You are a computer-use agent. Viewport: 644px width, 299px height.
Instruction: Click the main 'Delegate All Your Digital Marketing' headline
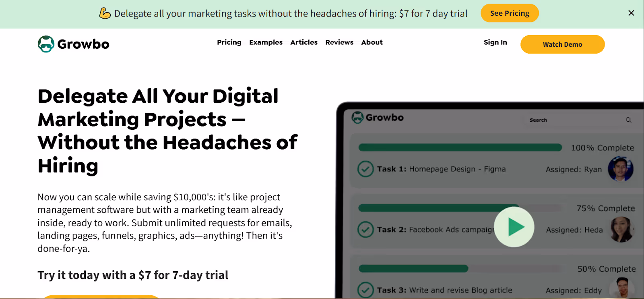coord(167,131)
